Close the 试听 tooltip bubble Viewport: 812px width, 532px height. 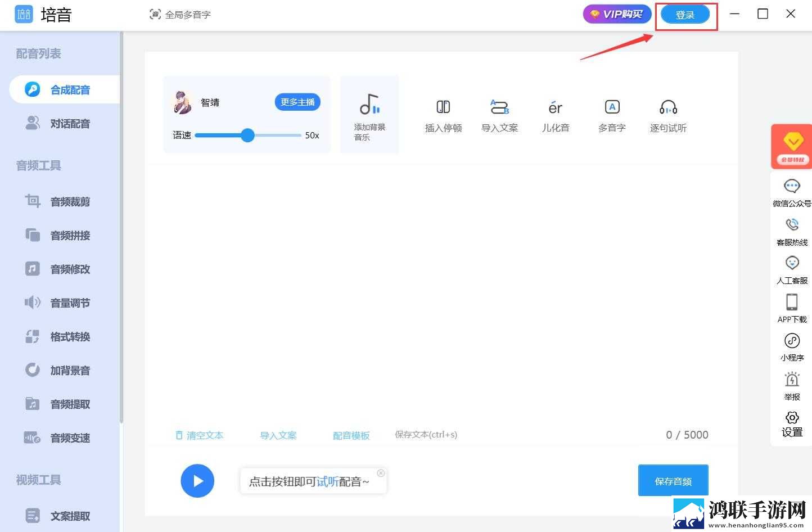(381, 473)
